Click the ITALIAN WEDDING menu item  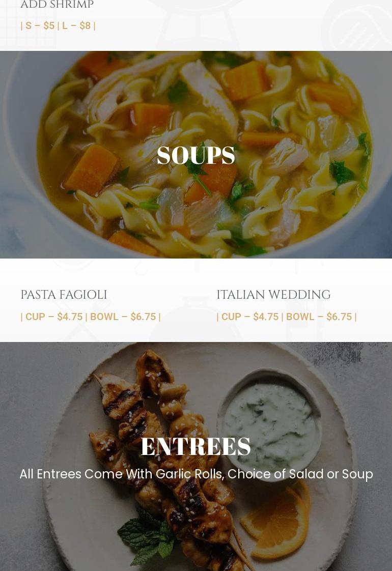click(x=273, y=295)
